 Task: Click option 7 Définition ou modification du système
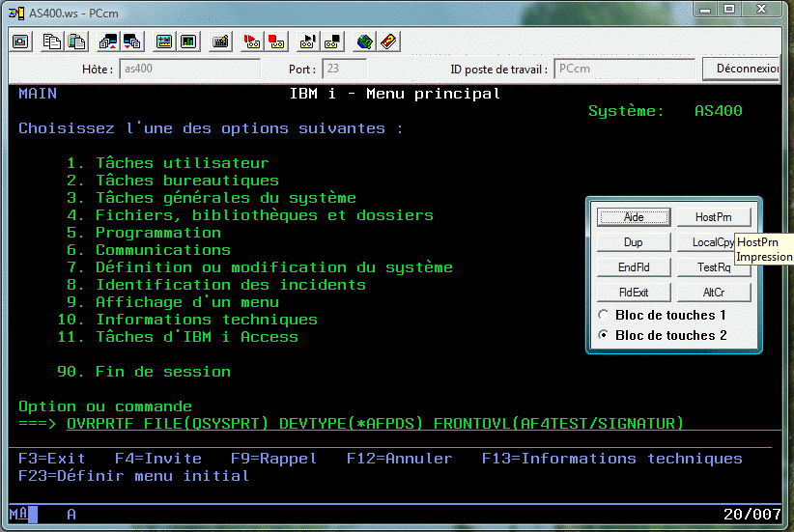(260, 267)
